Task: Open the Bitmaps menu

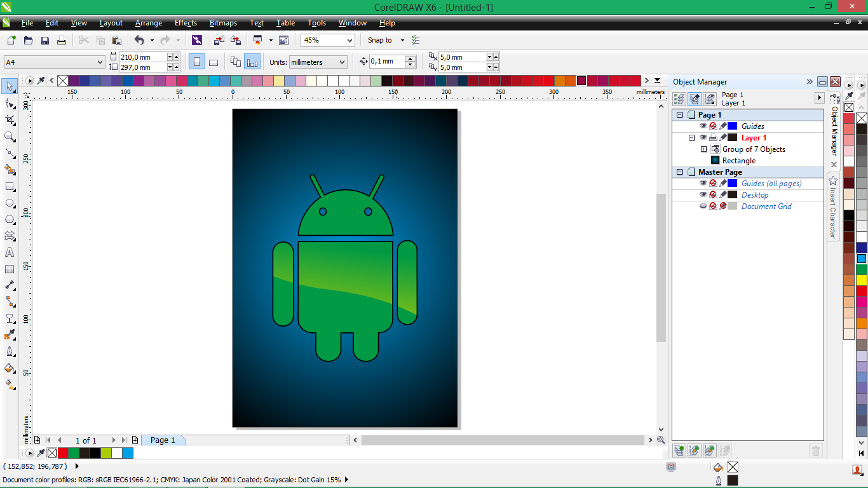Action: coord(223,23)
